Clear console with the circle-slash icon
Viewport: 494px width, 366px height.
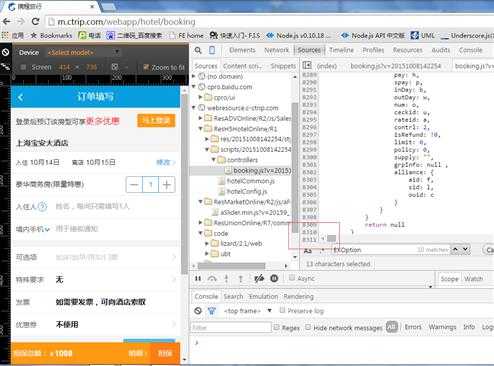pyautogui.click(x=198, y=311)
